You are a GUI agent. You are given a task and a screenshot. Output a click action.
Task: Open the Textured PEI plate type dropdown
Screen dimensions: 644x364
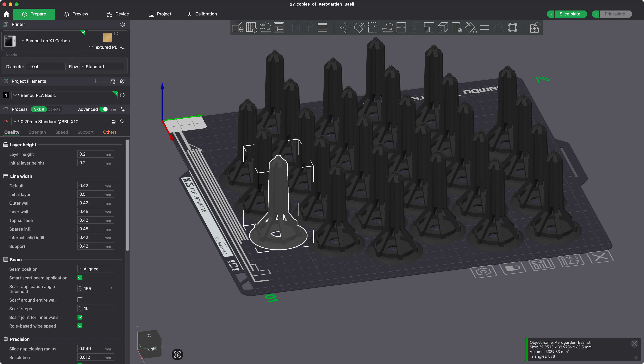click(x=107, y=47)
